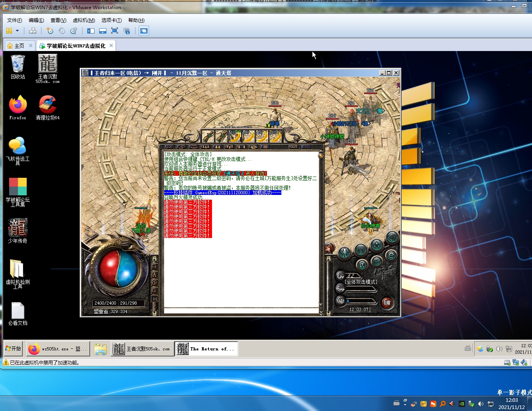Image resolution: width=532 pixels, height=411 pixels.
Task: Toggle the library sidebar view icon
Action: (x=91, y=31)
